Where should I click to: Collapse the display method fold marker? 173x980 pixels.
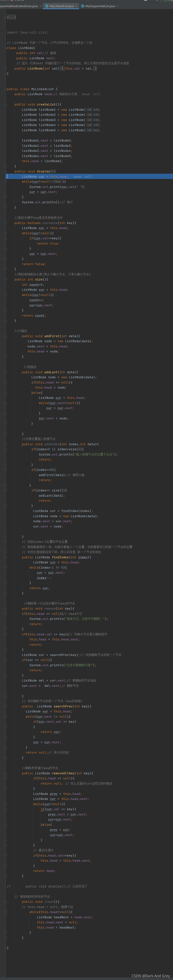click(6, 172)
